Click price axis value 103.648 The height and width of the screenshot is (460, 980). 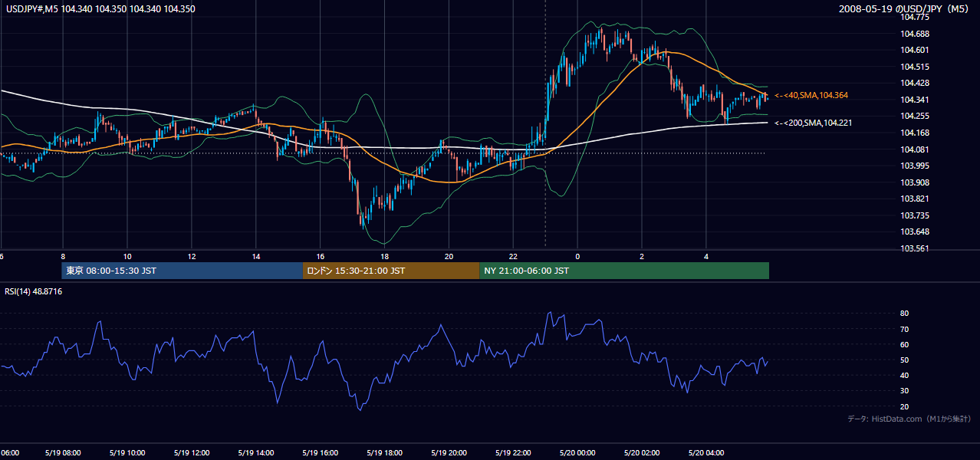916,232
